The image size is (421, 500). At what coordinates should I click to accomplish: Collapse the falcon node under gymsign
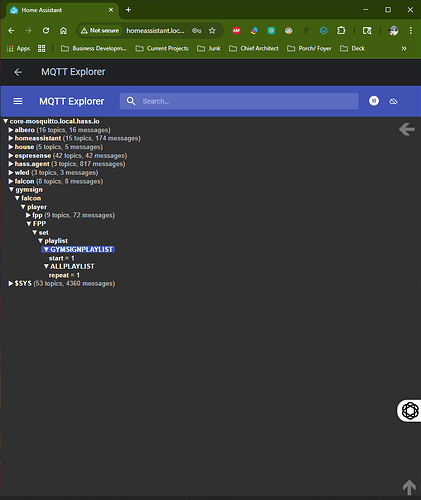[x=17, y=198]
